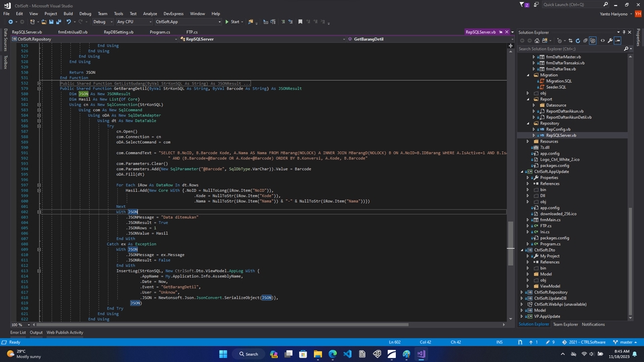The width and height of the screenshot is (644, 362).
Task: Switch to the Program.cs tab
Action: point(160,32)
